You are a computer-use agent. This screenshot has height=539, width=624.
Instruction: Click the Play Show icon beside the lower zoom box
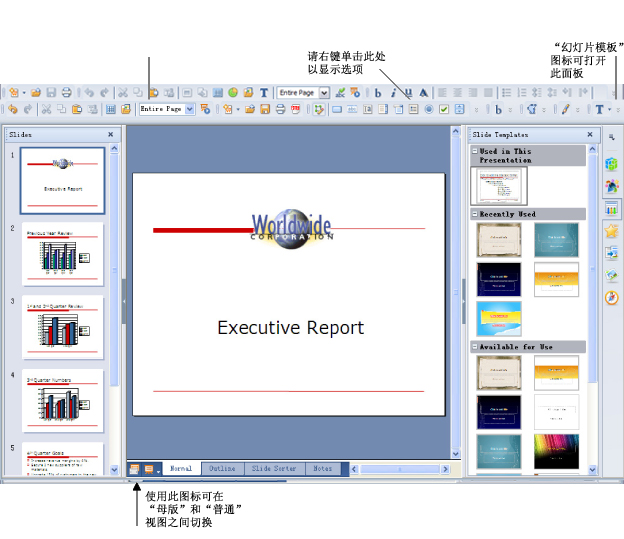[x=205, y=109]
